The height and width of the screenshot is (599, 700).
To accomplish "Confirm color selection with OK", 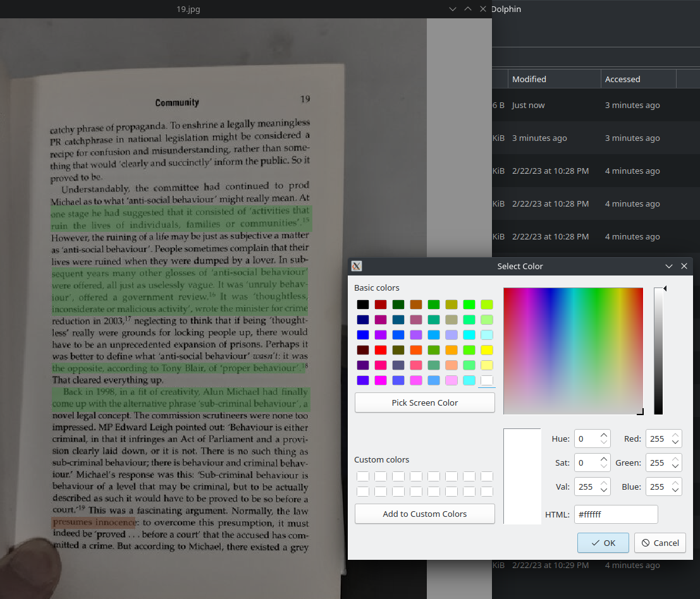I will pyautogui.click(x=603, y=543).
